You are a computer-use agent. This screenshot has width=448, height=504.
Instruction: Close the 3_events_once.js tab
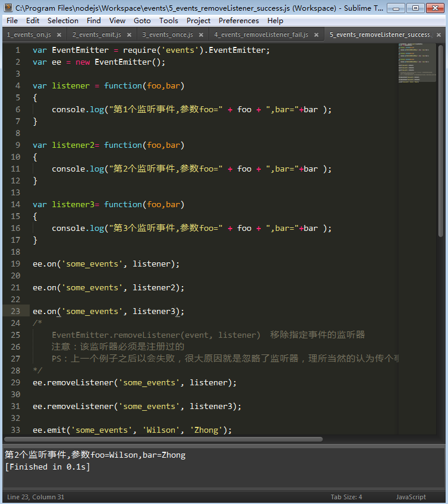click(x=201, y=34)
